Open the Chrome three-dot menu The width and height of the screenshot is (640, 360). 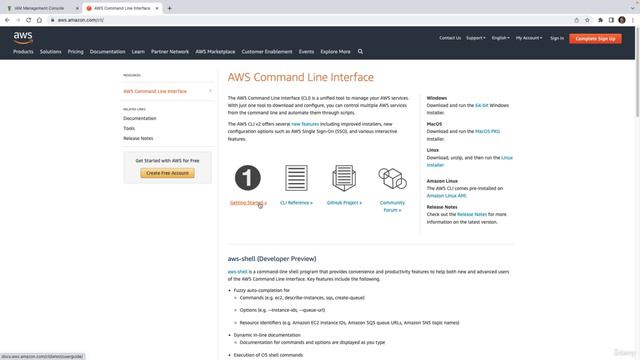coord(633,20)
